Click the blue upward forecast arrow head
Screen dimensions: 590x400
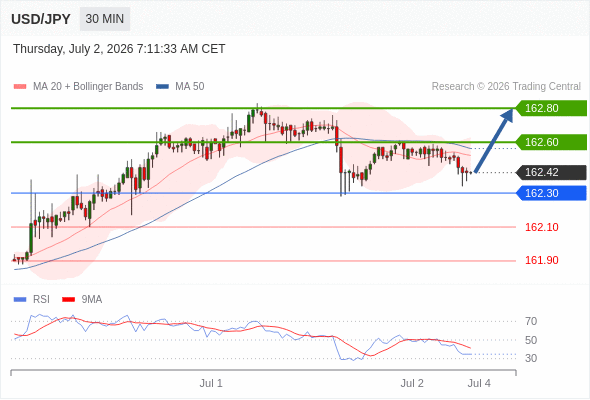[x=507, y=115]
